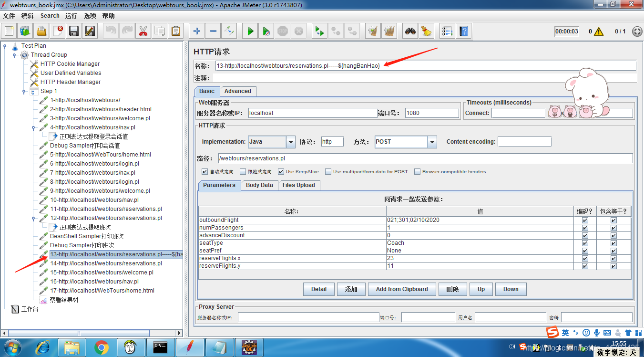Clear results with the broom icon
This screenshot has height=357, width=644.
tap(373, 31)
